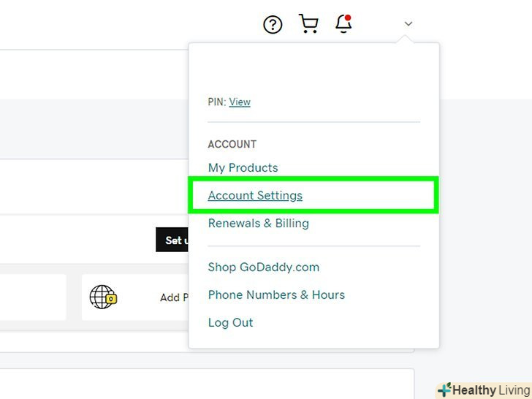The width and height of the screenshot is (532, 399).
Task: View notifications via the bell icon
Action: pyautogui.click(x=343, y=24)
